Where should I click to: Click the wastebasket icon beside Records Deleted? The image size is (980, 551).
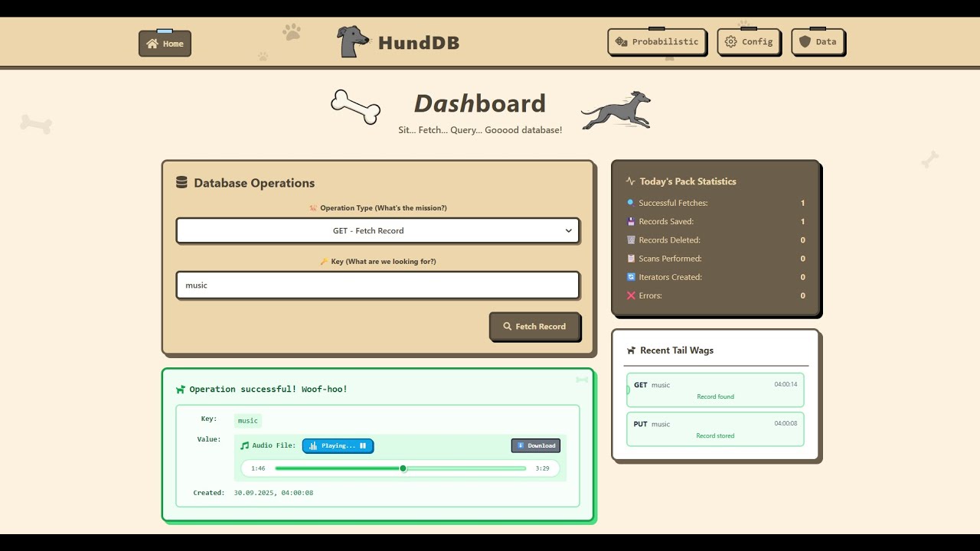click(x=630, y=240)
